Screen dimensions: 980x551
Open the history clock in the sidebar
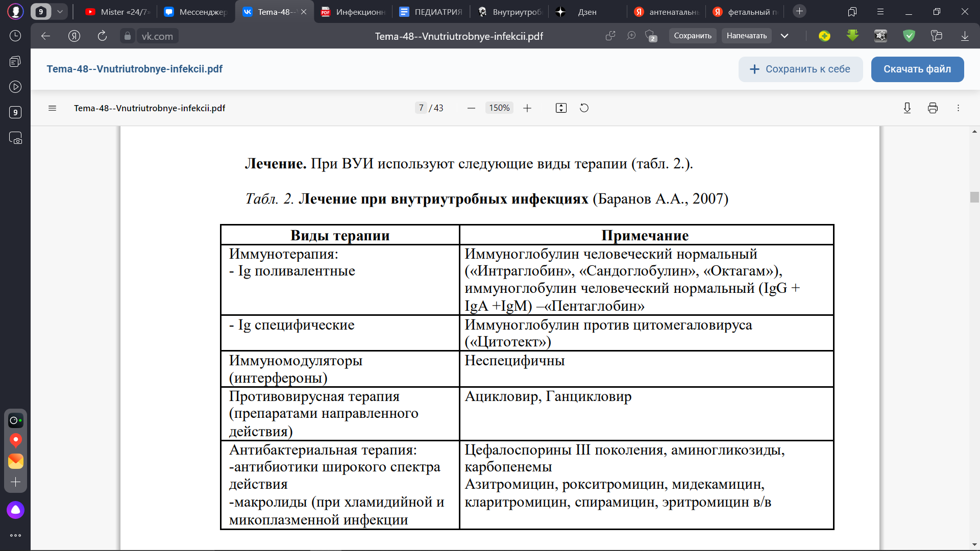[15, 36]
